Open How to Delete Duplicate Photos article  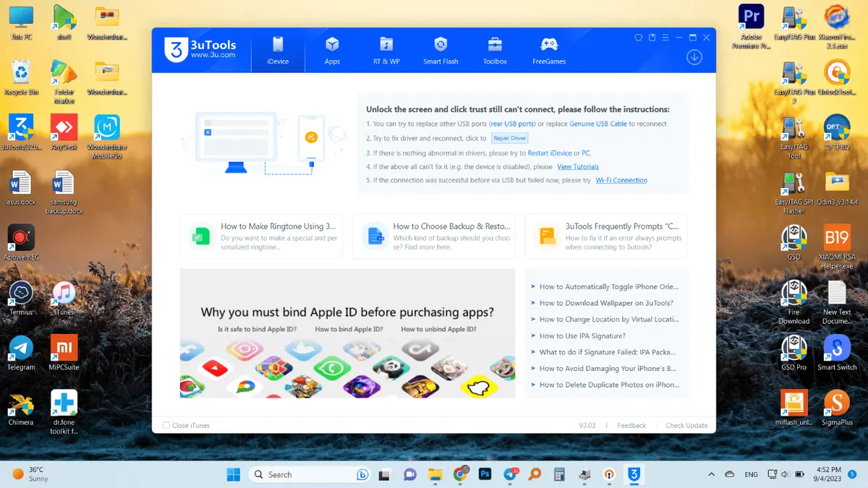tap(609, 385)
